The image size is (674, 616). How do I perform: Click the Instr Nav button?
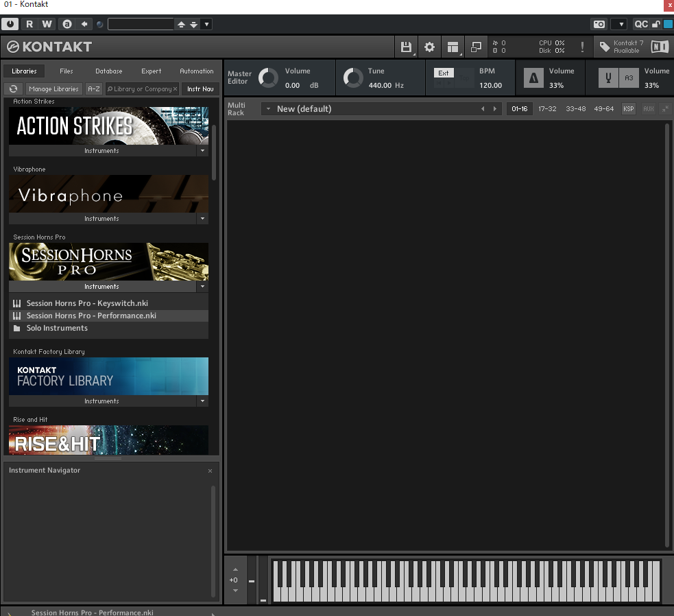pyautogui.click(x=199, y=88)
